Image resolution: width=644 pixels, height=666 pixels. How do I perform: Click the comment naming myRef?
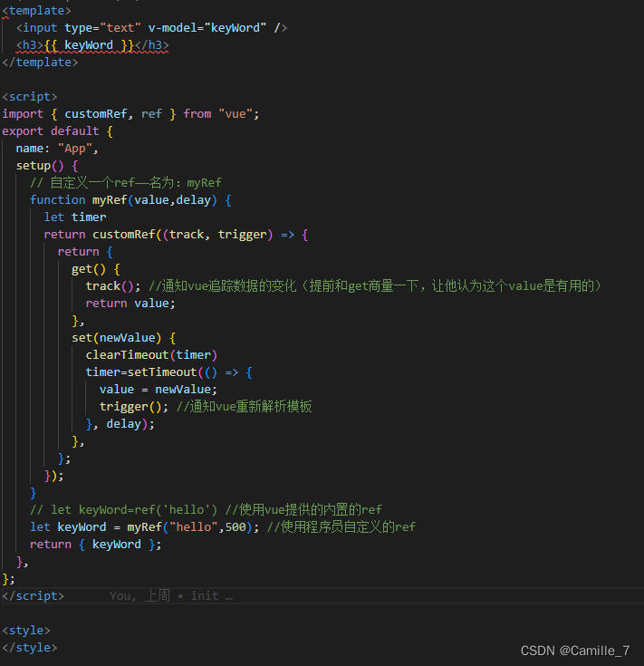tap(126, 183)
